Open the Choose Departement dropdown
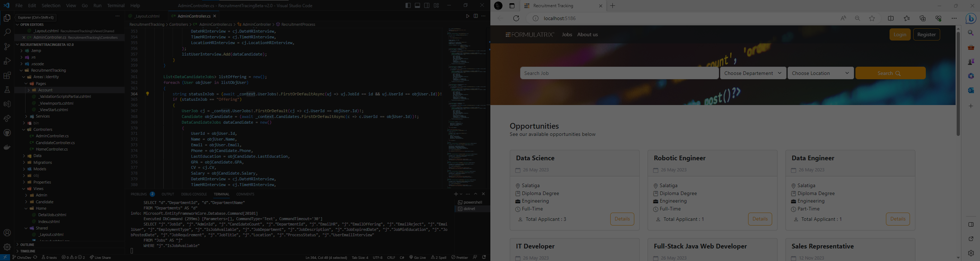 (x=752, y=73)
